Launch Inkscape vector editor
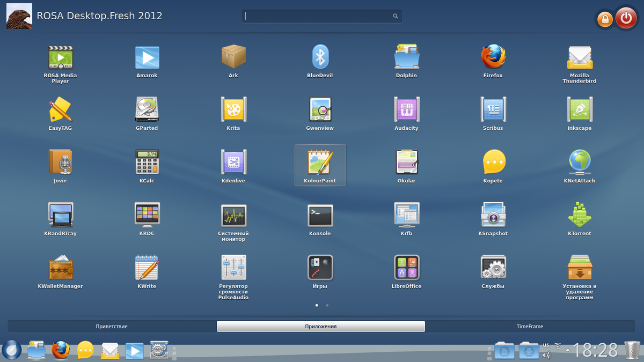Viewport: 644px width, 362px height. point(580,114)
